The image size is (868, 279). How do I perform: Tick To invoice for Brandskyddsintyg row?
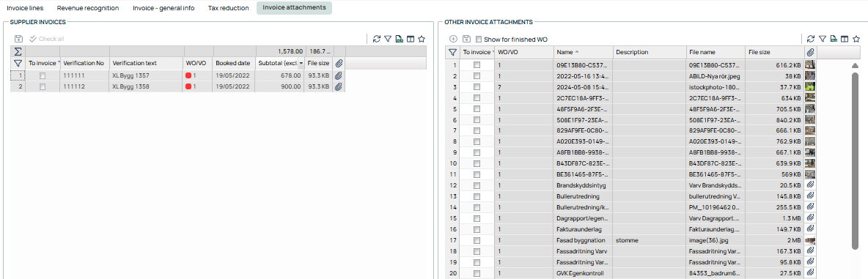click(477, 185)
